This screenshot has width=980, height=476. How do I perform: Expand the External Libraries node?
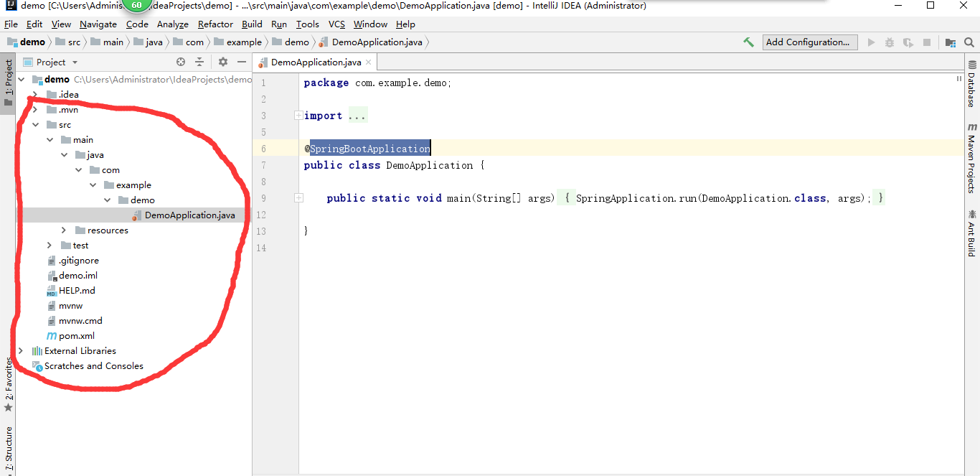(x=20, y=351)
